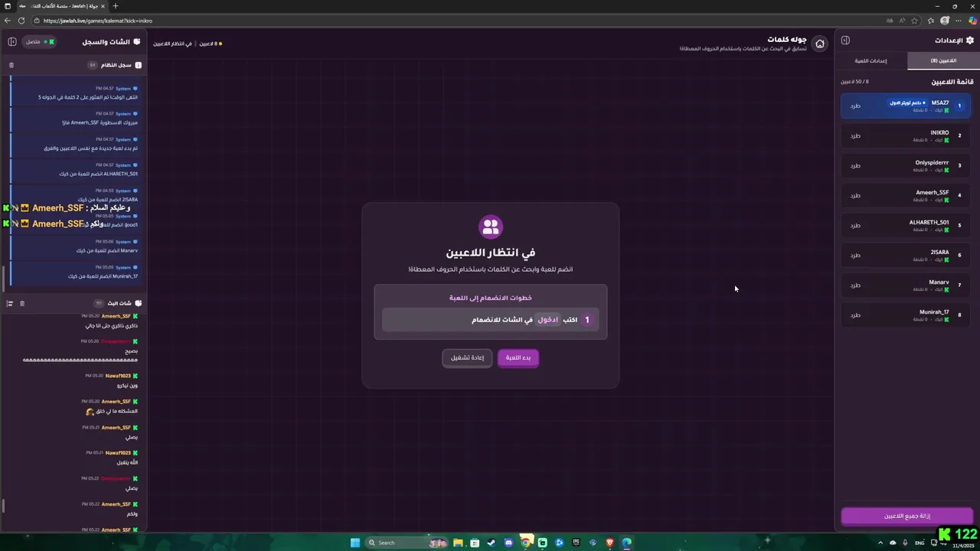Collapse the chat panel with the left sidebar icon
This screenshot has width=980, height=551.
[12, 41]
